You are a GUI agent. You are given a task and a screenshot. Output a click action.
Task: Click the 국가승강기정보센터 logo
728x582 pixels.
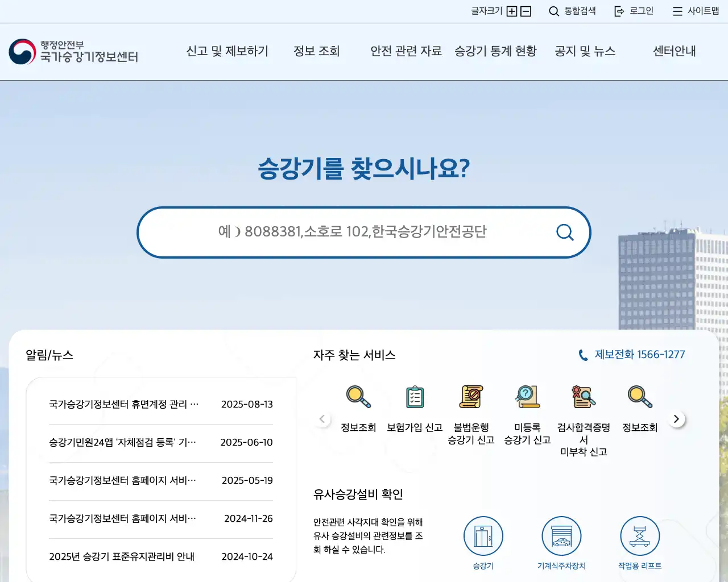click(x=73, y=52)
